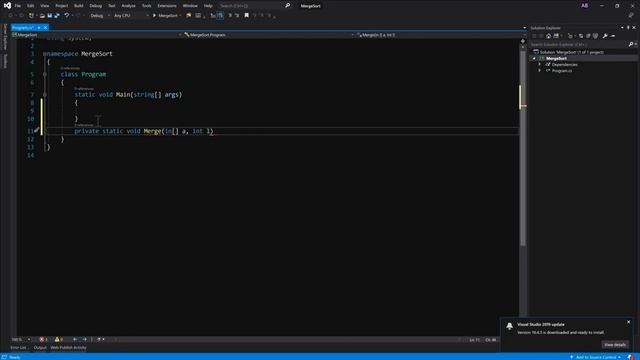Click Solution Explorer switch views icon
The width and height of the screenshot is (640, 360).
tap(556, 36)
